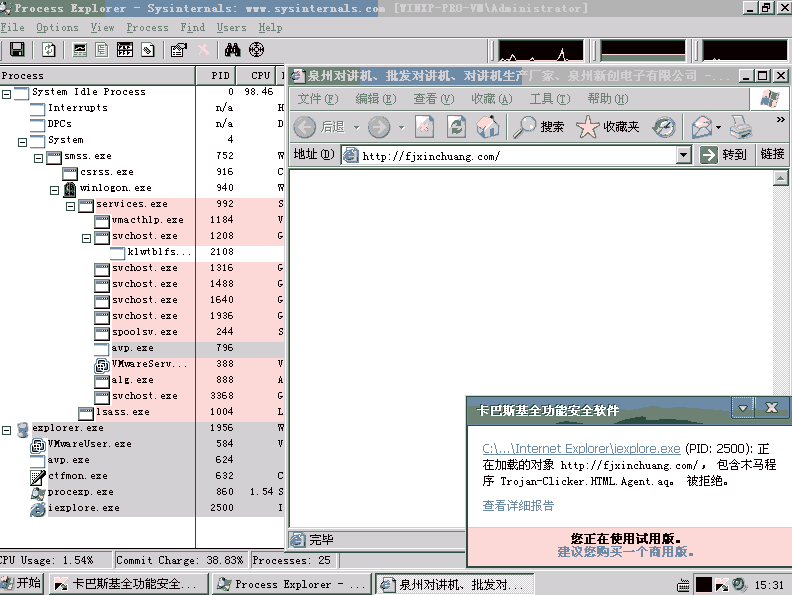Sort by the CPU column header
Screen dimensions: 792x595
click(x=256, y=76)
